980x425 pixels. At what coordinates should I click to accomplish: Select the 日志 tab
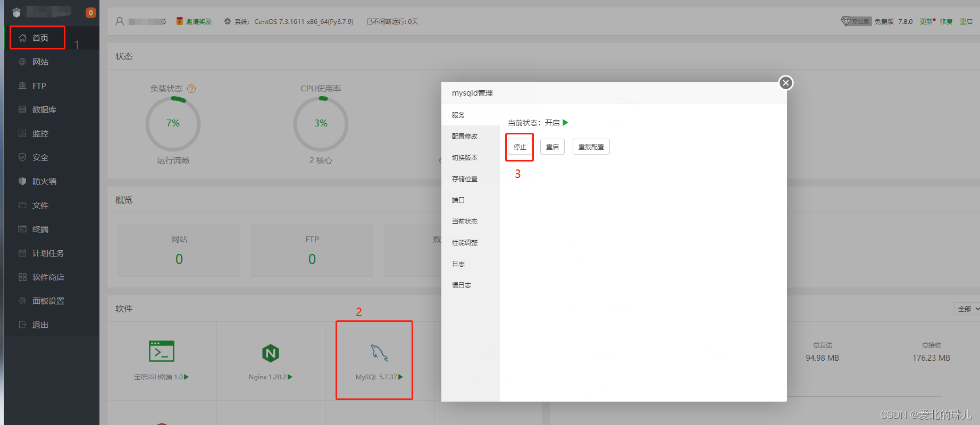pyautogui.click(x=471, y=263)
